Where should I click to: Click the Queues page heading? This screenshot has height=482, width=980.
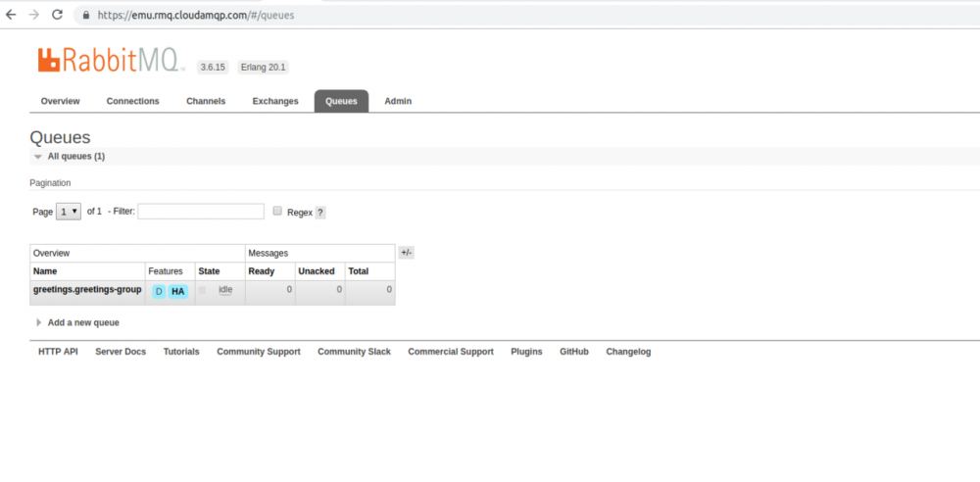[x=60, y=137]
